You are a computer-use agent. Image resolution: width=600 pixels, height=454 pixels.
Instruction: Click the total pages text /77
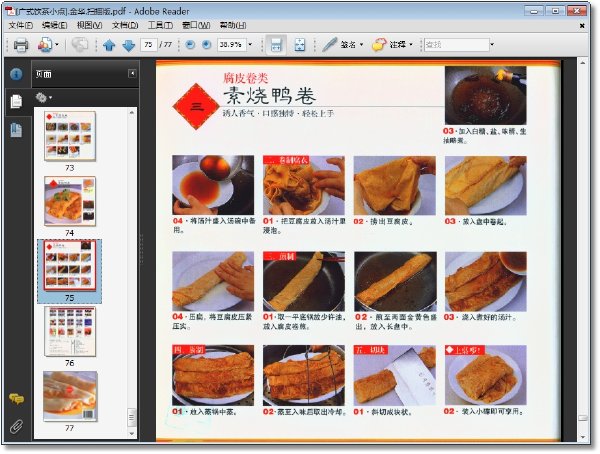166,45
